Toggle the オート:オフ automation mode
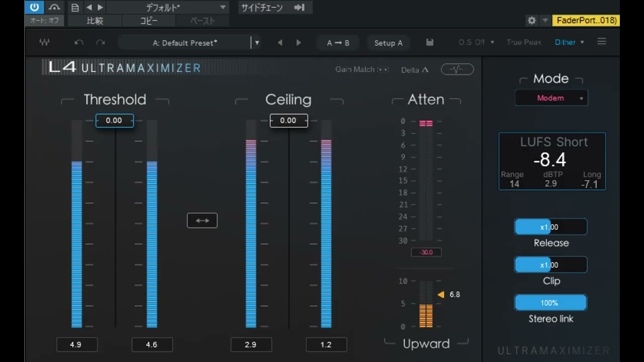This screenshot has width=644, height=362. click(x=45, y=21)
